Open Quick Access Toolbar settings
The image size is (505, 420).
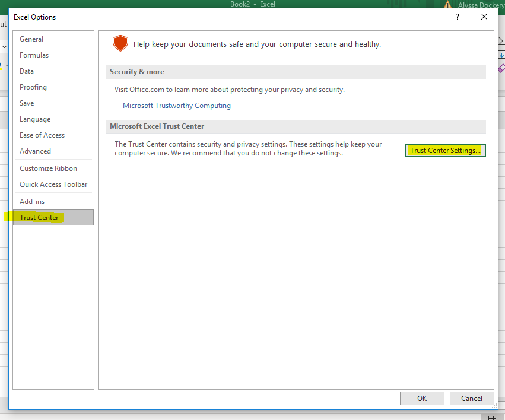(53, 184)
